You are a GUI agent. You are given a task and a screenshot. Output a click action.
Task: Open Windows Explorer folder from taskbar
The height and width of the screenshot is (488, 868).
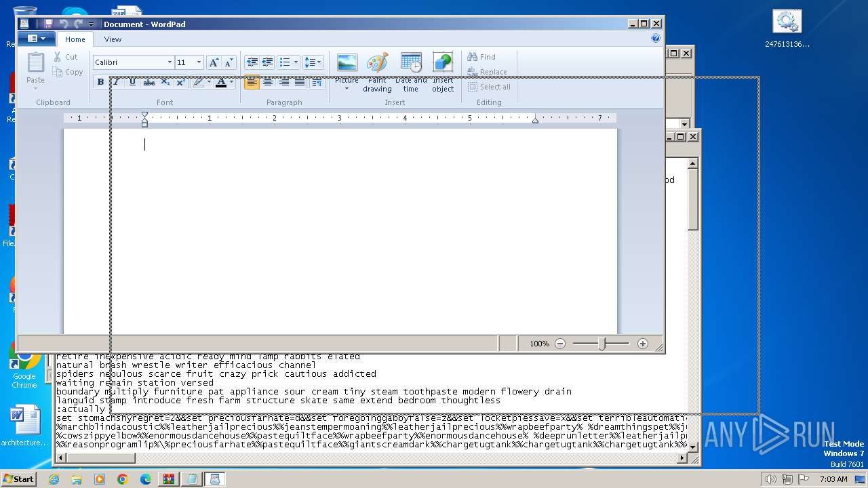(77, 479)
